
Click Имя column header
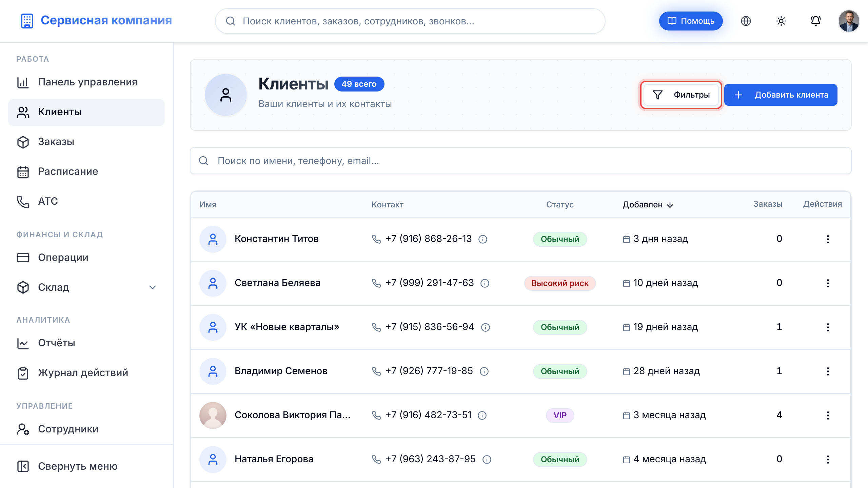pyautogui.click(x=208, y=205)
